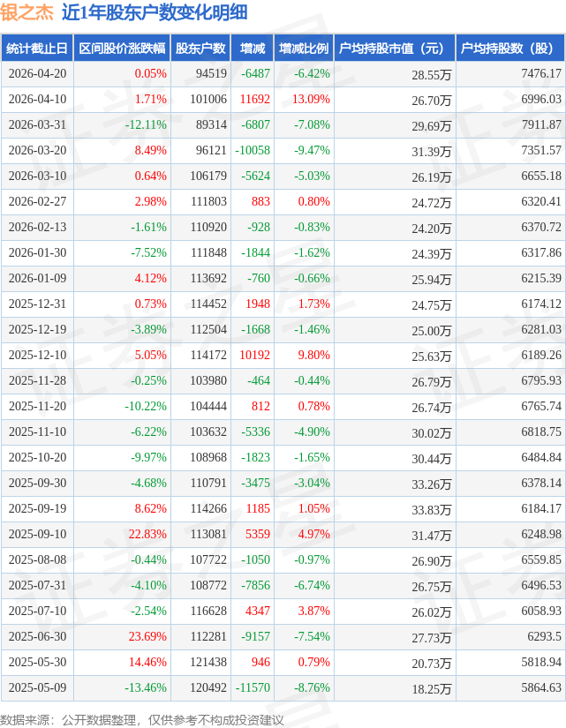
Task: Click the -11570 decrease value
Action: (x=253, y=687)
